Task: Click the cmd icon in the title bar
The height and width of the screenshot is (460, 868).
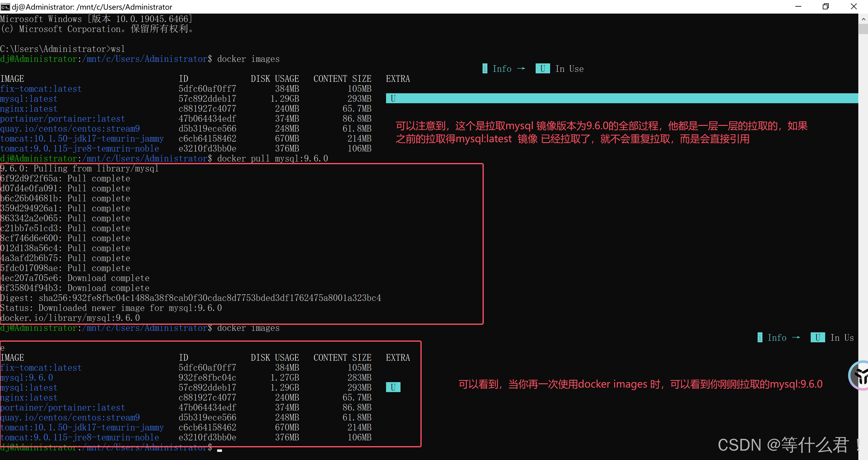Action: coord(5,7)
